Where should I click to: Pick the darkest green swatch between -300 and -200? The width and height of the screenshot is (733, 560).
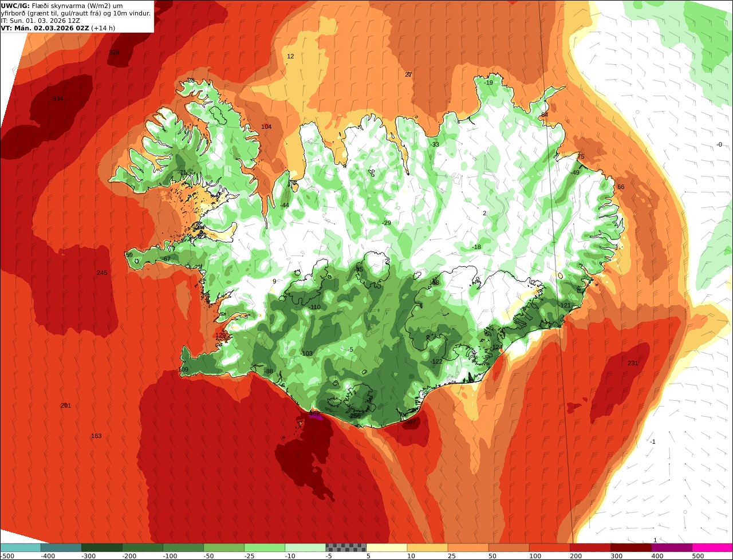(x=102, y=547)
